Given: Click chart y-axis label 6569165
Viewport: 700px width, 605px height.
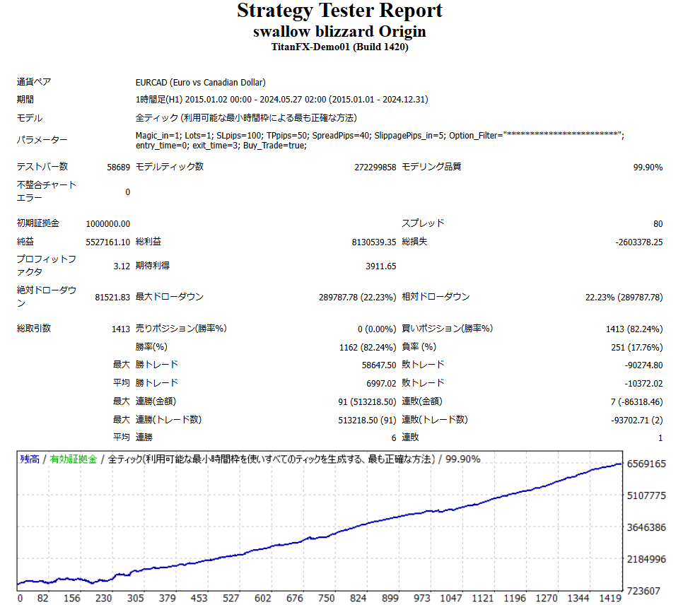Looking at the screenshot, I should pyautogui.click(x=646, y=464).
